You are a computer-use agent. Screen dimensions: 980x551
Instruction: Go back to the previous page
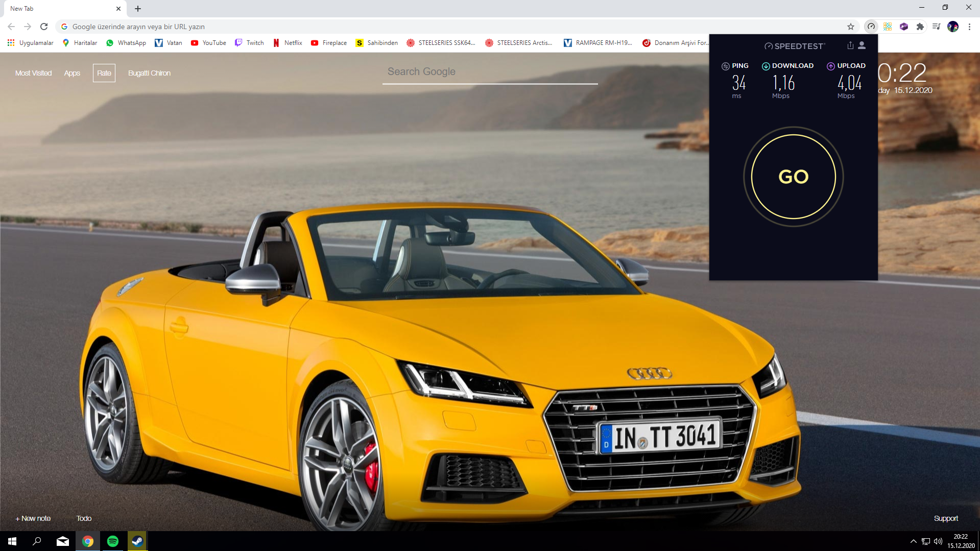pos(11,27)
